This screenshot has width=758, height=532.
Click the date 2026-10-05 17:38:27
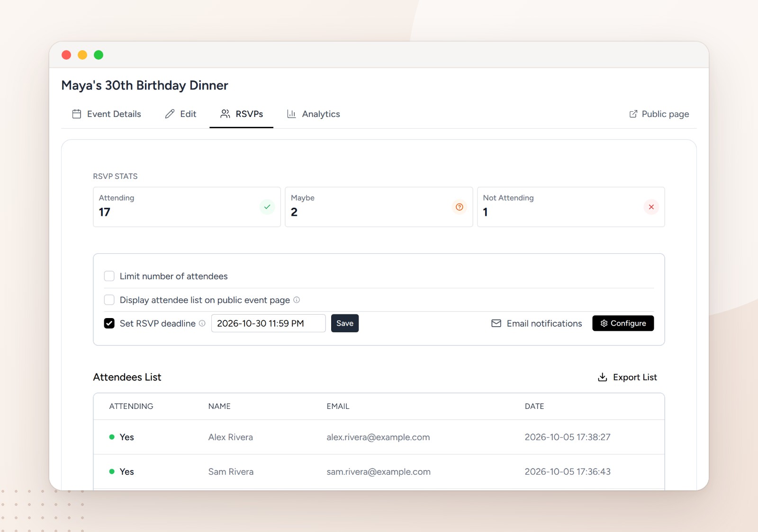point(568,437)
